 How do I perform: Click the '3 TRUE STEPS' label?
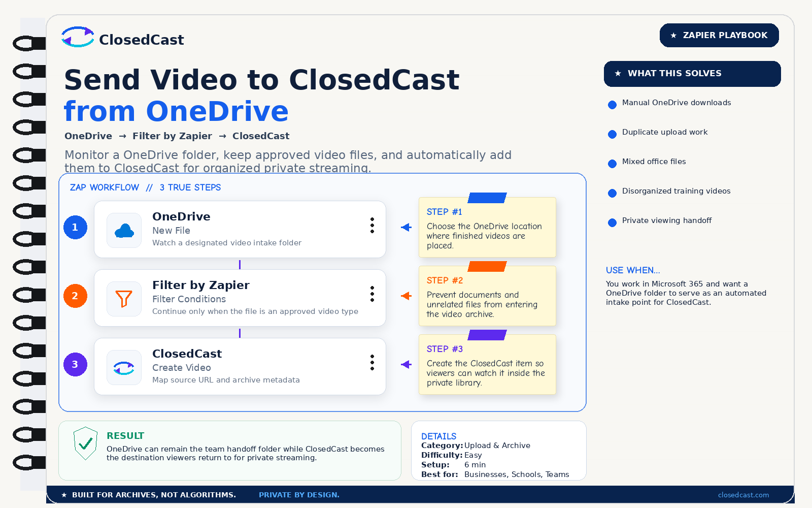[x=190, y=187]
